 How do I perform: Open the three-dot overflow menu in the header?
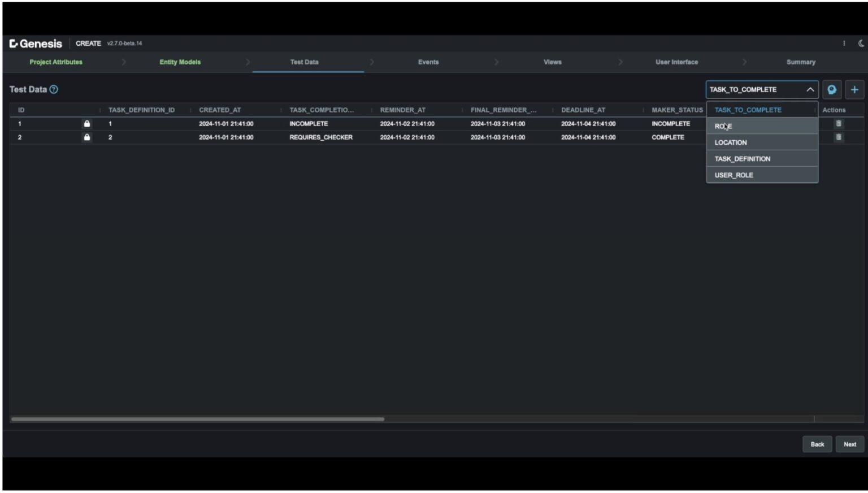844,43
